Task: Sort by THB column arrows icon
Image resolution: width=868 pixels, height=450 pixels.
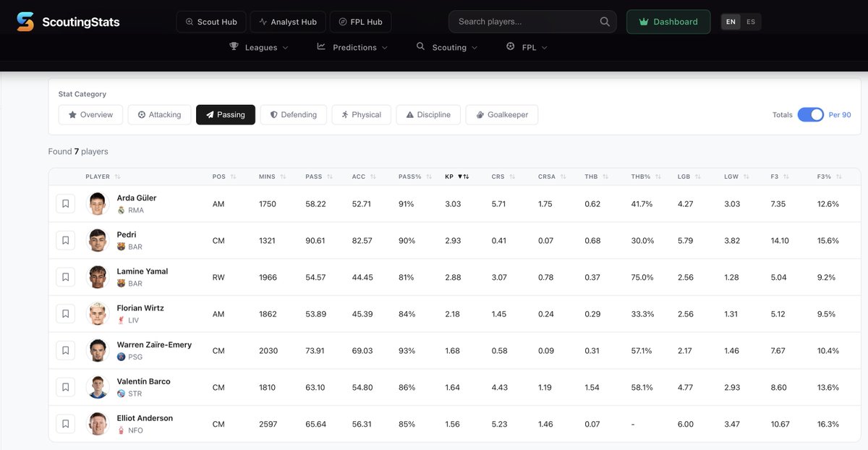Action: (605, 177)
